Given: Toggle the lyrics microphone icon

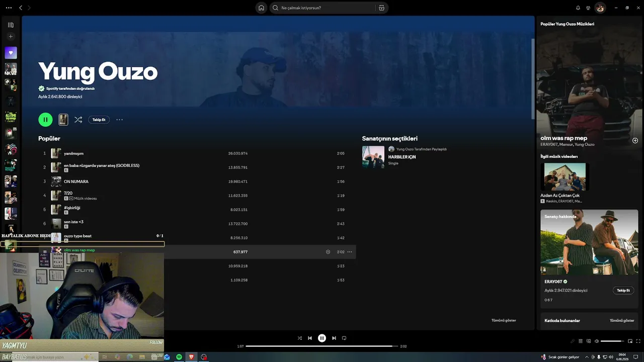Looking at the screenshot, I should pos(572,341).
